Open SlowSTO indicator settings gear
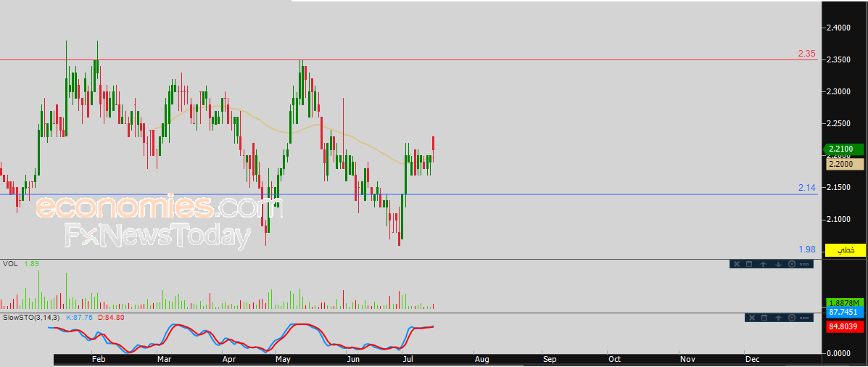Image resolution: width=868 pixels, height=367 pixels. pos(792,318)
